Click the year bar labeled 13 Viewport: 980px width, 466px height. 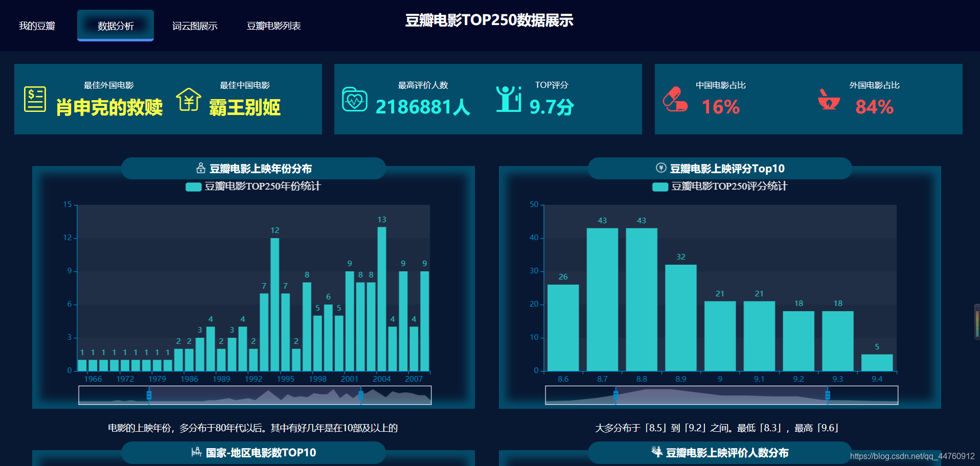382,299
